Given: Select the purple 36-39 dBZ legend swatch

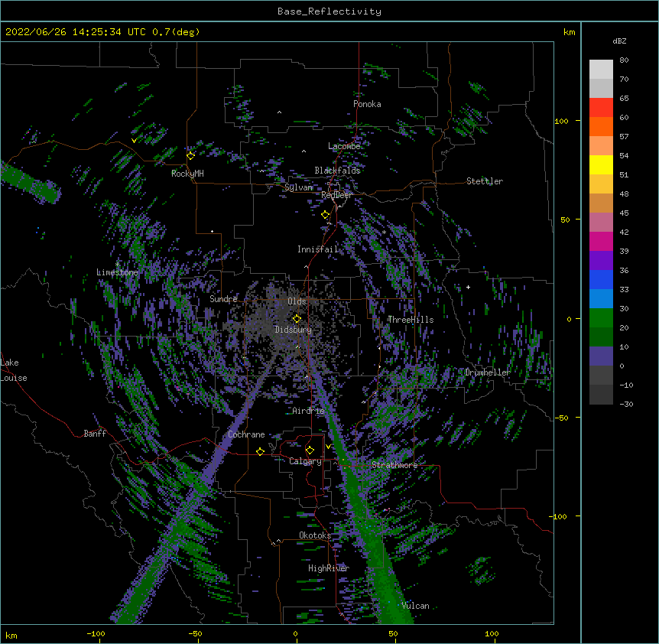Looking at the screenshot, I should pyautogui.click(x=601, y=261).
